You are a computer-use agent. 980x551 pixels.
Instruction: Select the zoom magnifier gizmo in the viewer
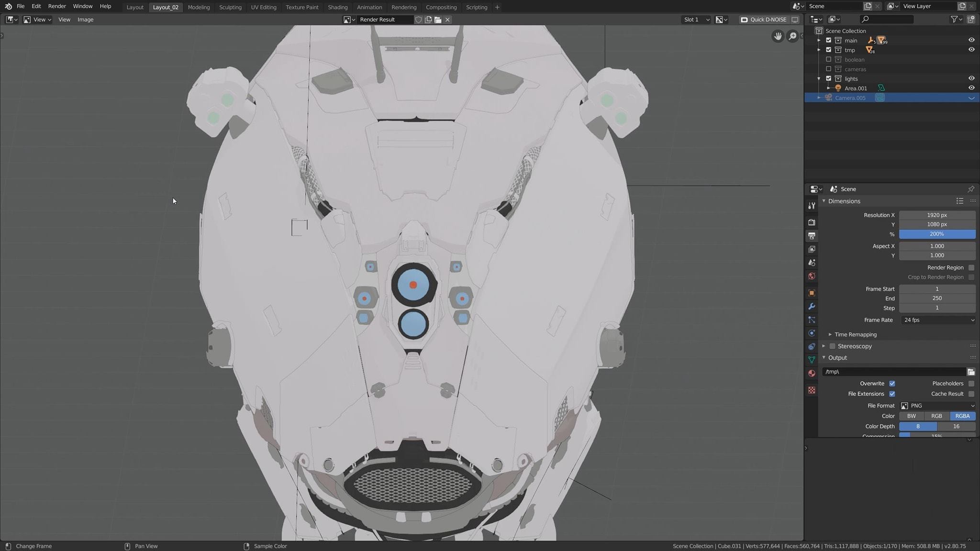coord(793,36)
